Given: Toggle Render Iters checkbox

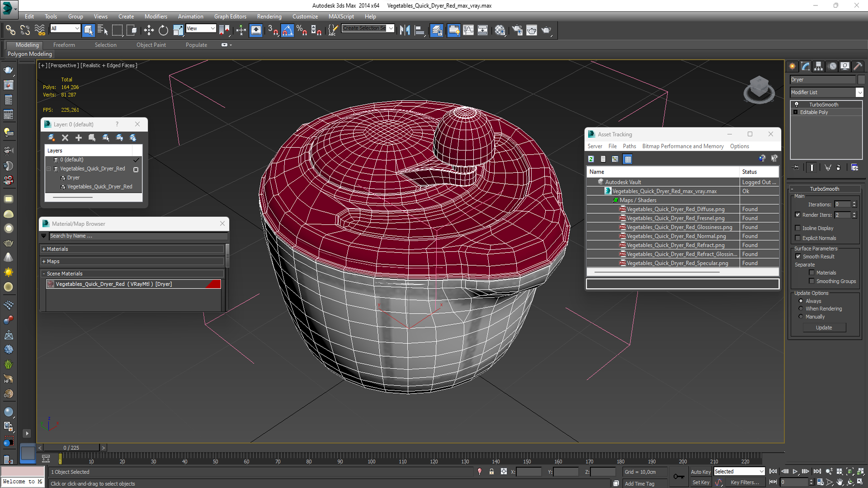Looking at the screenshot, I should [798, 215].
